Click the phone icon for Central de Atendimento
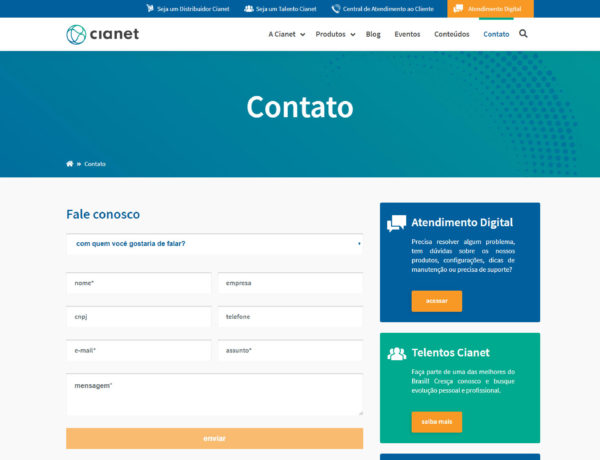The height and width of the screenshot is (460, 600). tap(336, 8)
